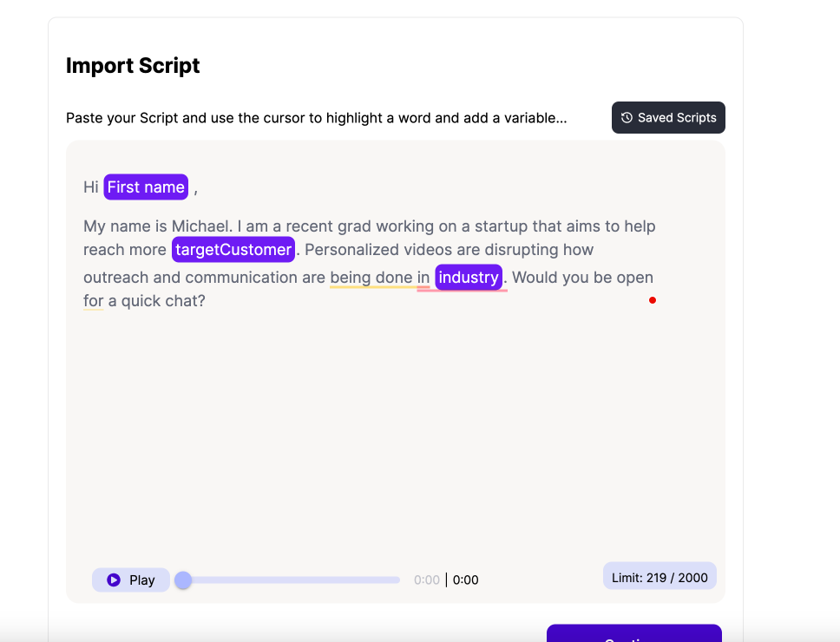Select the industry variable chip
Viewport: 840px width, 642px height.
point(469,278)
